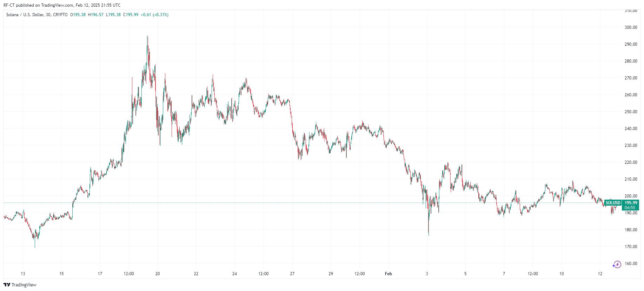Click the +0.61 (+0.31%) change text
Image resolution: width=644 pixels, height=291 pixels.
(154, 15)
